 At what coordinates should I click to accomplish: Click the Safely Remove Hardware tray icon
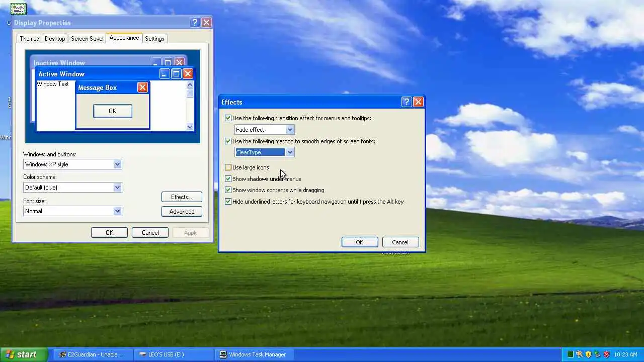597,354
